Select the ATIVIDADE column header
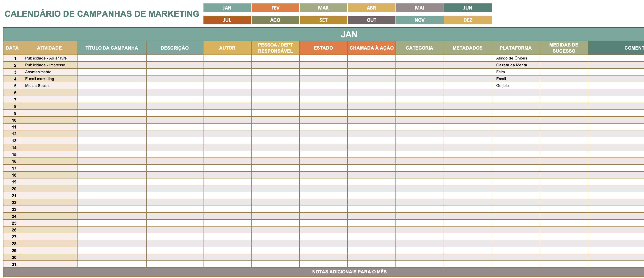644x278 pixels. click(x=49, y=48)
